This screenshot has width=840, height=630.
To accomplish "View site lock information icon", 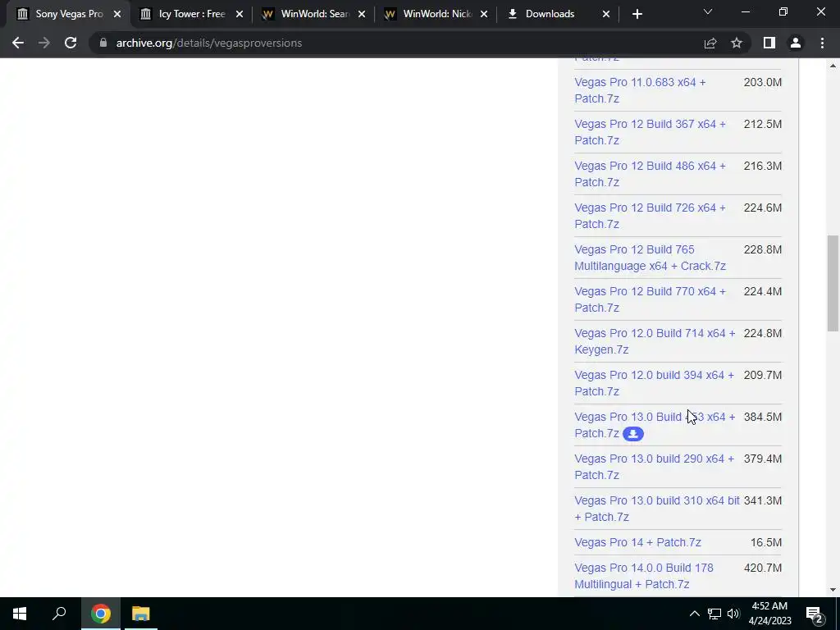I will pyautogui.click(x=103, y=43).
